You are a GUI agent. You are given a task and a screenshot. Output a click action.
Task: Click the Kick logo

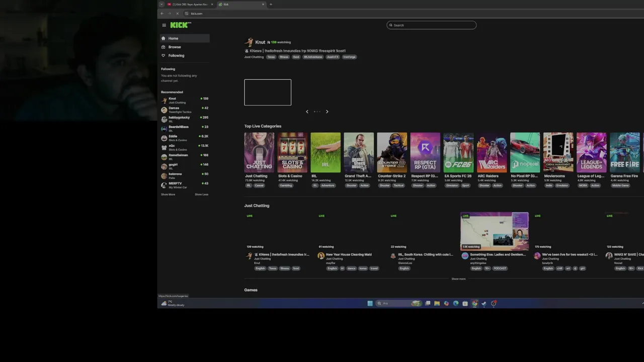pyautogui.click(x=180, y=25)
